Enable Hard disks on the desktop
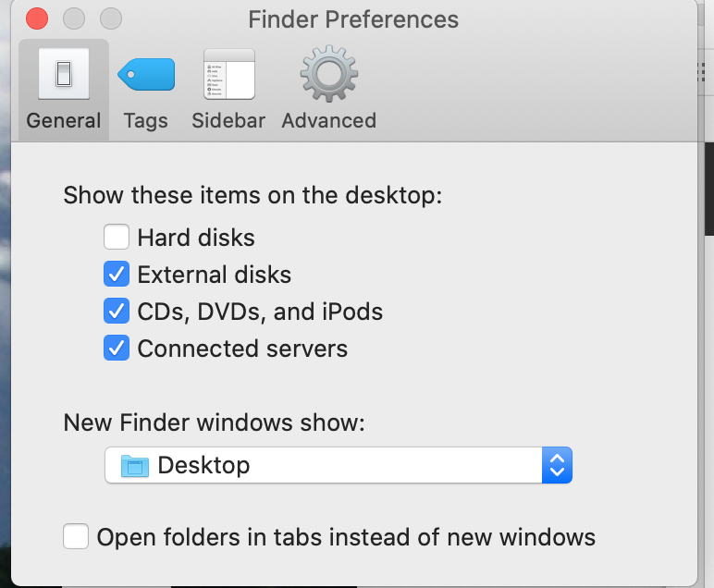 point(117,238)
